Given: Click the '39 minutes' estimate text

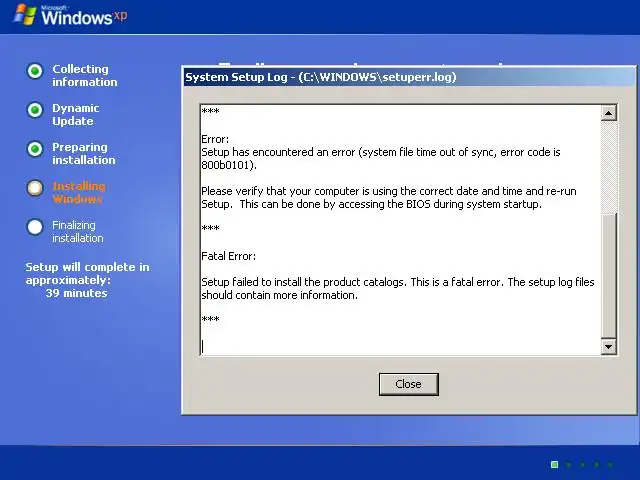Looking at the screenshot, I should tap(76, 293).
